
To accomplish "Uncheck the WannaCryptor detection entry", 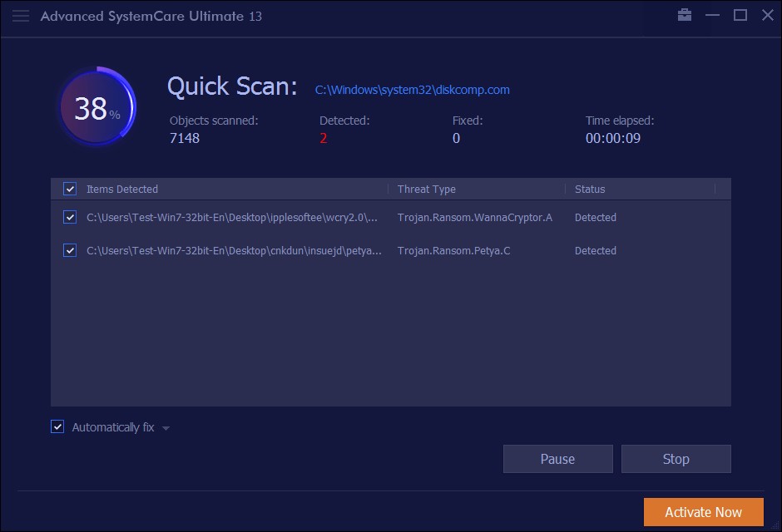I will (70, 217).
